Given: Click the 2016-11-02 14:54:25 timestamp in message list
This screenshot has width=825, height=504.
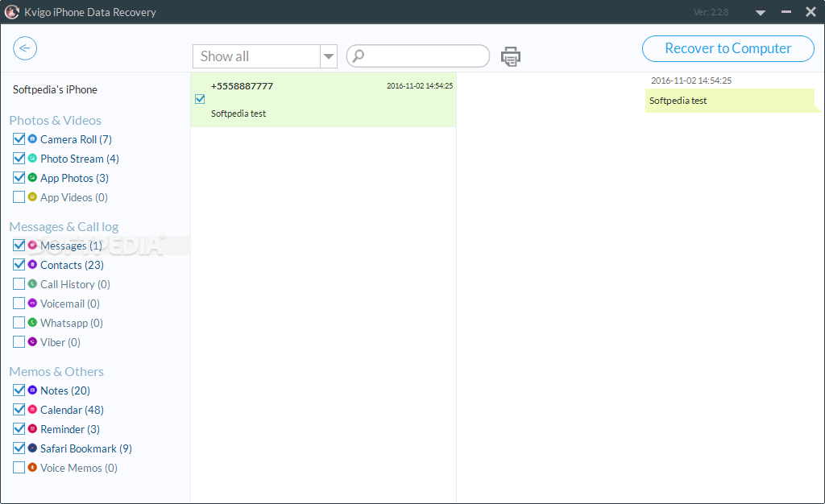Looking at the screenshot, I should click(419, 85).
